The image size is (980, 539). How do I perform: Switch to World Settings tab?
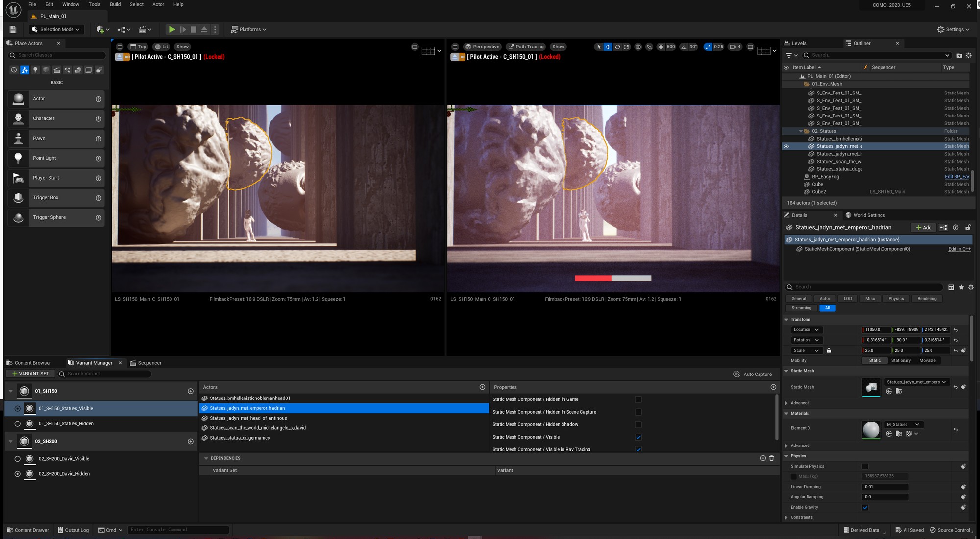(x=865, y=215)
